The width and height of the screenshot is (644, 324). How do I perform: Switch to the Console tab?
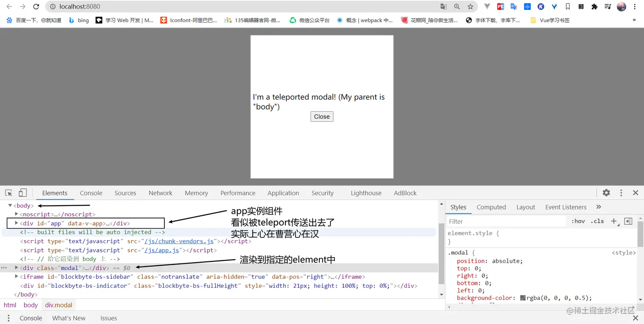tap(91, 193)
